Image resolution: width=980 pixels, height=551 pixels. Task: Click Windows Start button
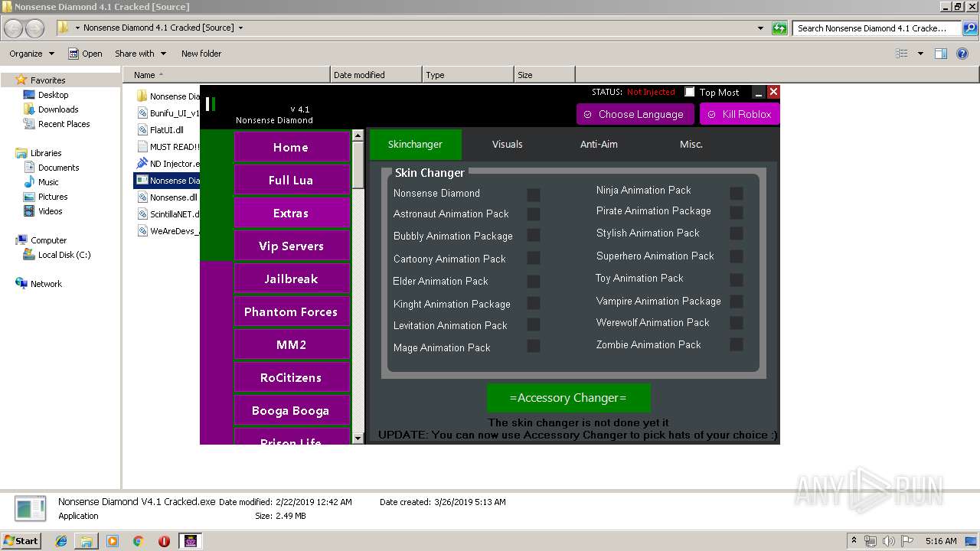coord(21,541)
